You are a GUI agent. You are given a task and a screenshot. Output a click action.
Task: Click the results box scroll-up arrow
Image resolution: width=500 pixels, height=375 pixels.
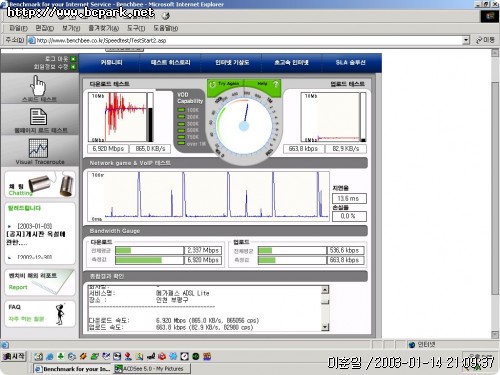click(325, 289)
